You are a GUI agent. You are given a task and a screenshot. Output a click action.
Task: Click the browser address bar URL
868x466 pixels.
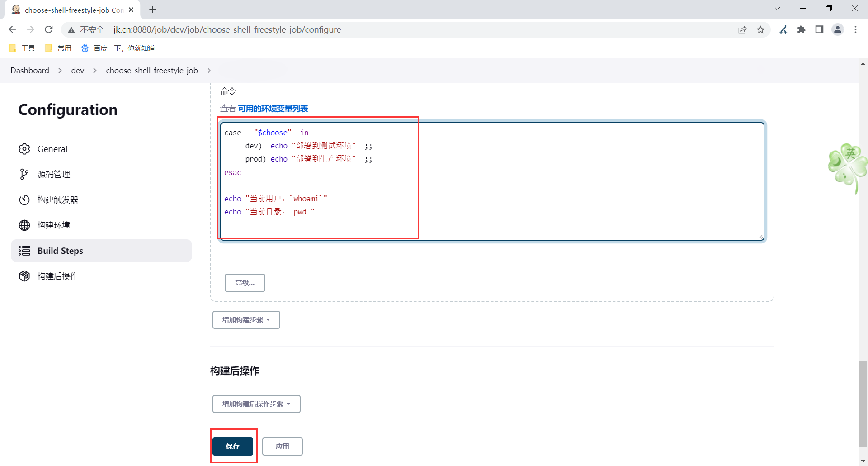(227, 30)
